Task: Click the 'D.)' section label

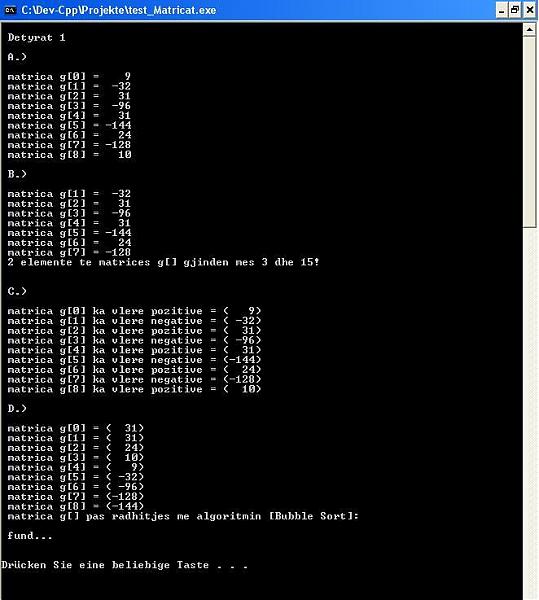Action: click(x=17, y=409)
